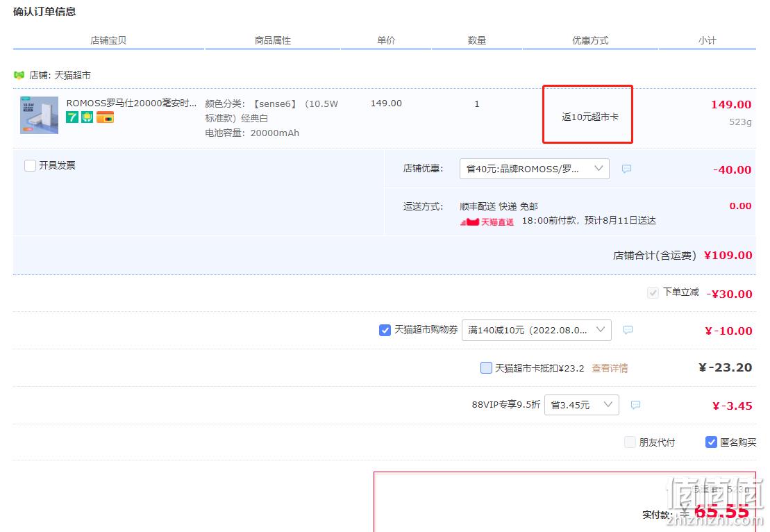Click the ¥109.00 store total amount
Screen dimensions: 770x532
coord(728,256)
